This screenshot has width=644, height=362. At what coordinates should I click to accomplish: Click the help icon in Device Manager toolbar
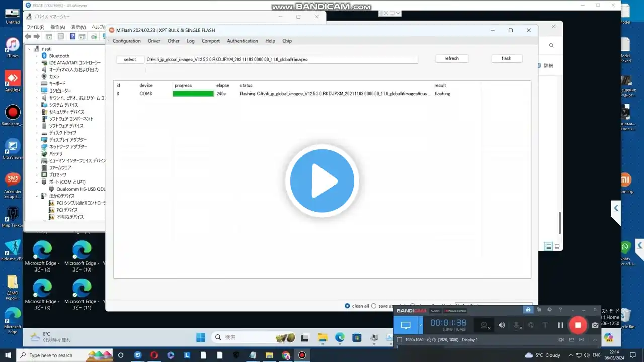pos(73,36)
